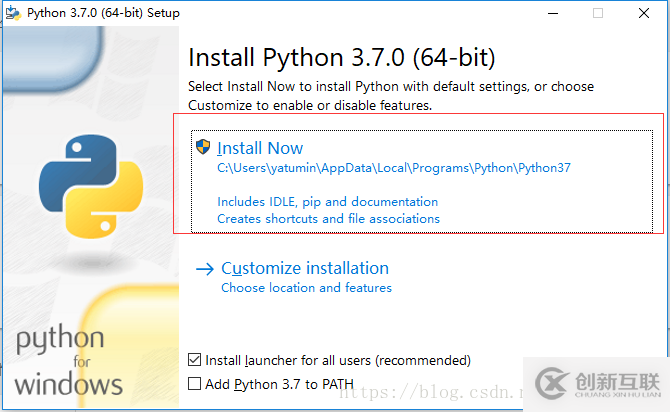This screenshot has width=670, height=412.
Task: Close the Python 3.7.0 Setup window
Action: click(645, 13)
